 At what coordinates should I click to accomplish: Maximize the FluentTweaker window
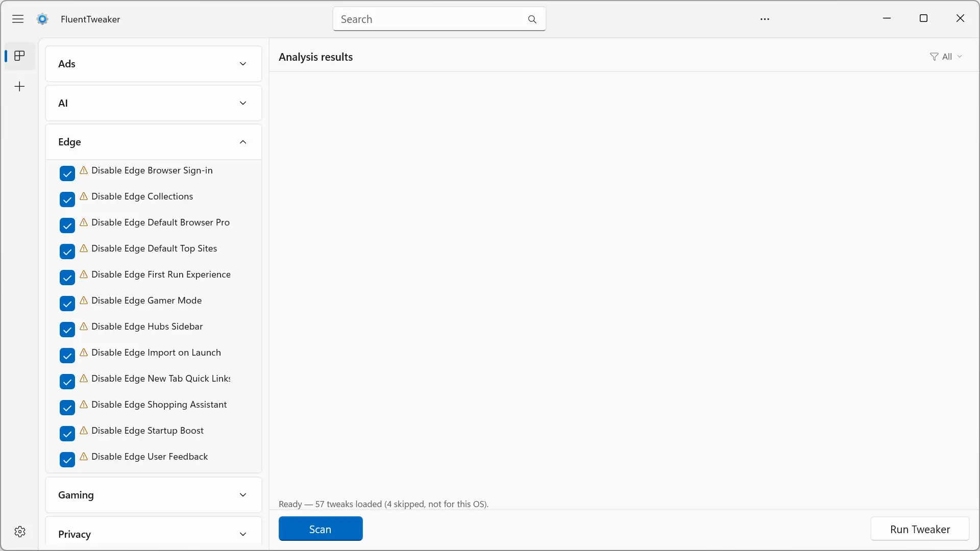[923, 18]
